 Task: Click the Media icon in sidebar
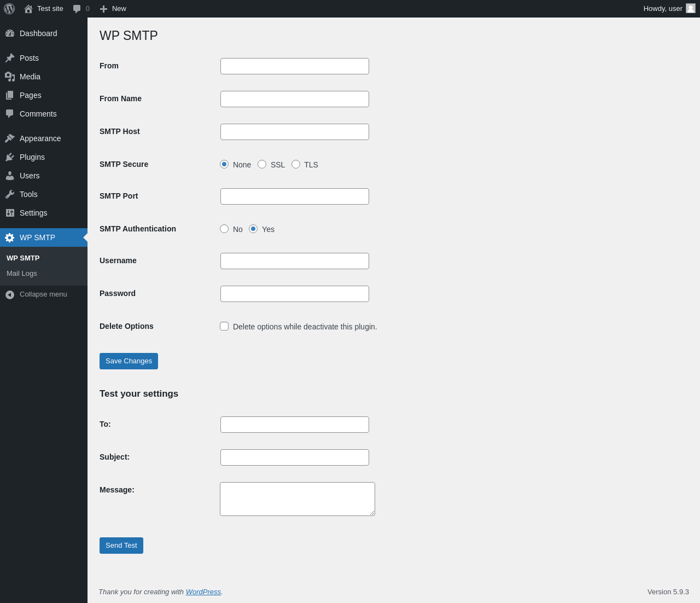click(x=10, y=77)
